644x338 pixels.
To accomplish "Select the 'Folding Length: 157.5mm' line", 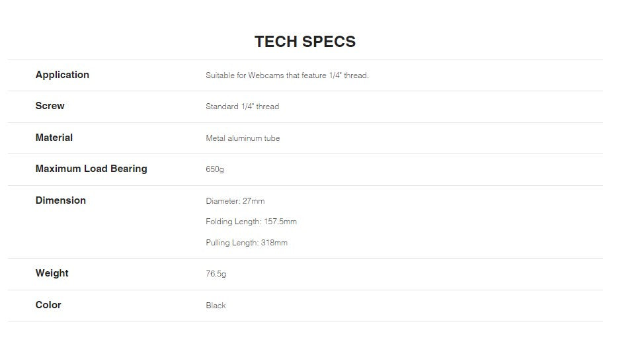I will coord(251,222).
